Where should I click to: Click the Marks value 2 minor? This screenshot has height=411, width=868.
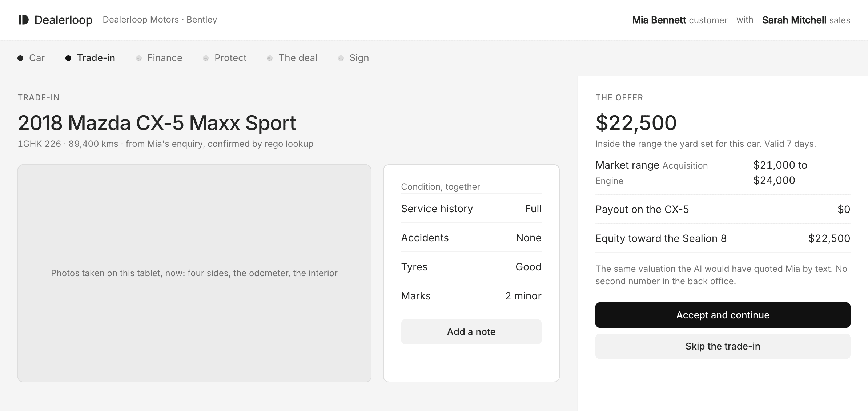[x=523, y=296]
